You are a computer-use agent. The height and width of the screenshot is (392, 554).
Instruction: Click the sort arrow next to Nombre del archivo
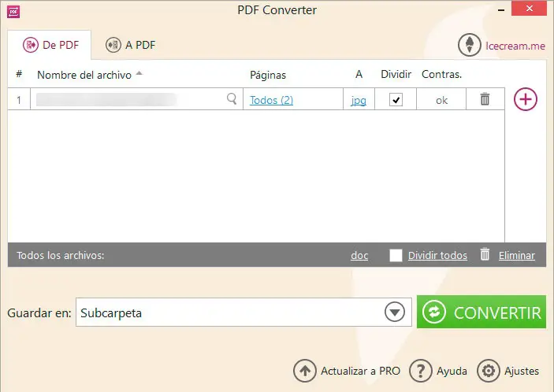pos(139,73)
